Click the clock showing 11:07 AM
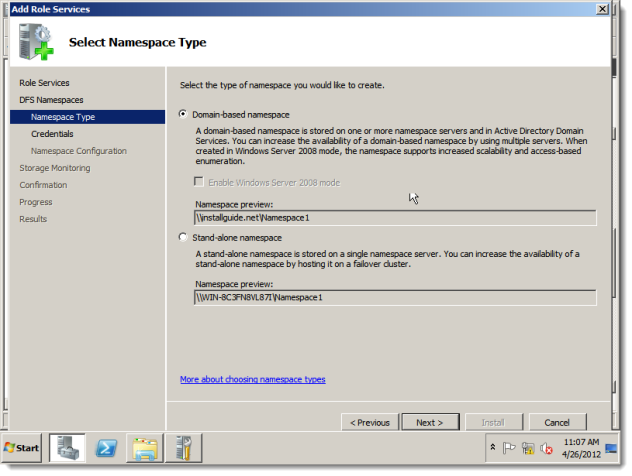 point(581,448)
